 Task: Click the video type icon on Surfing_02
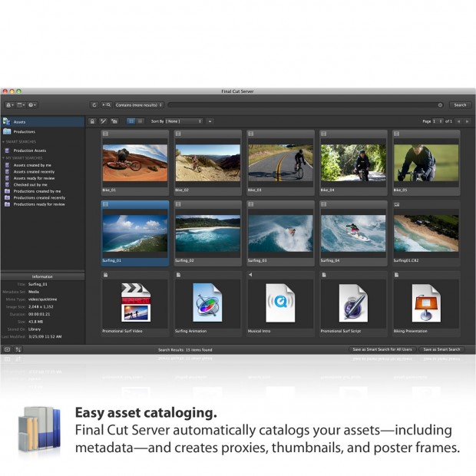click(178, 204)
